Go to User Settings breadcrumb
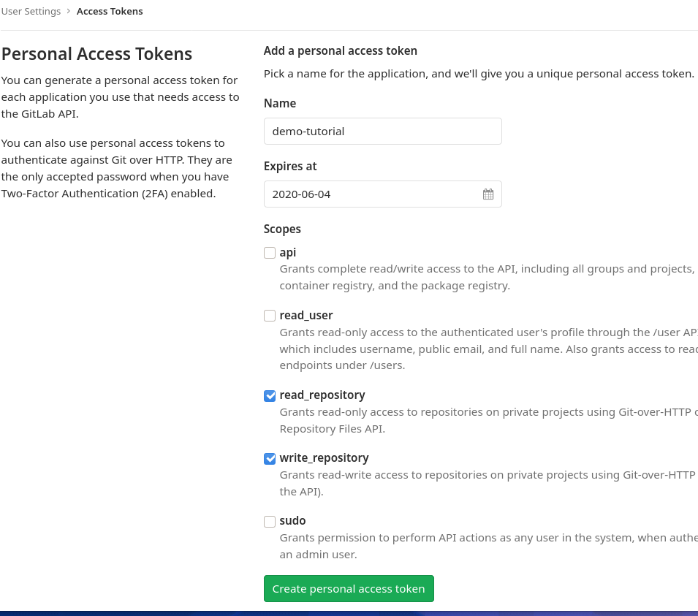Screen dimensions: 698x616 (31, 11)
